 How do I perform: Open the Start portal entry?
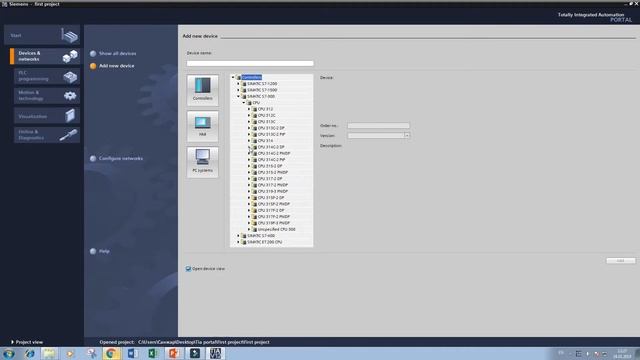[42, 36]
